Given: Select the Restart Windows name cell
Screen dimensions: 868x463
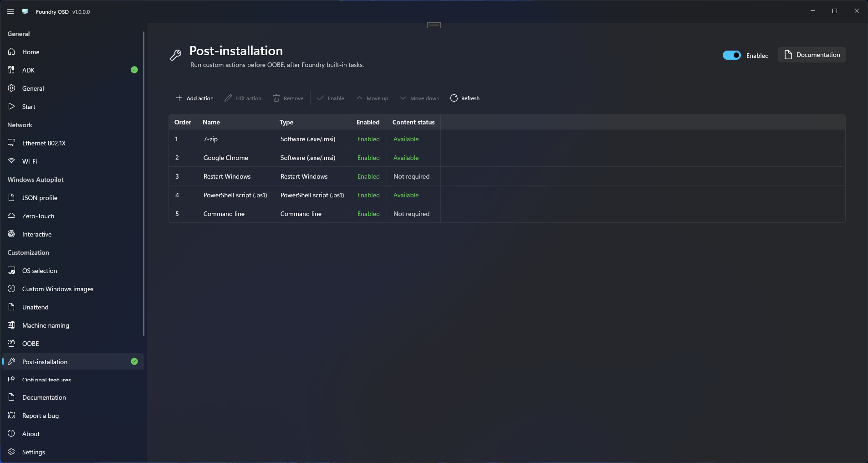Looking at the screenshot, I should point(235,176).
